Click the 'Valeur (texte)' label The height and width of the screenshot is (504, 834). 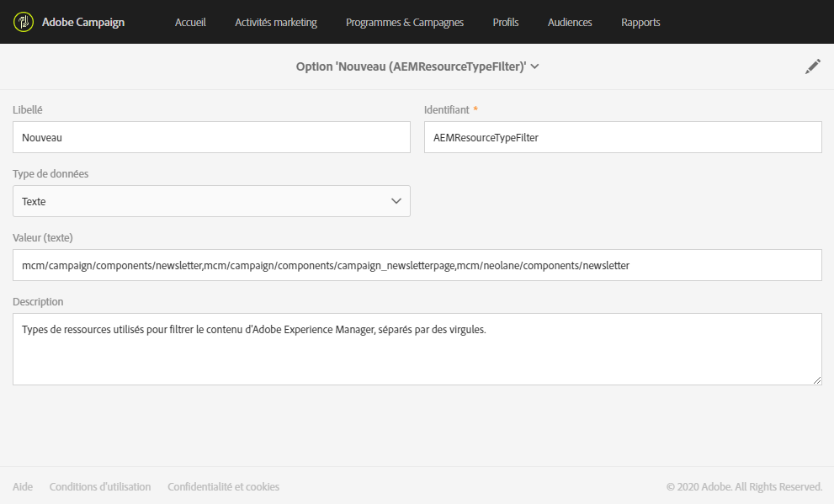(43, 237)
